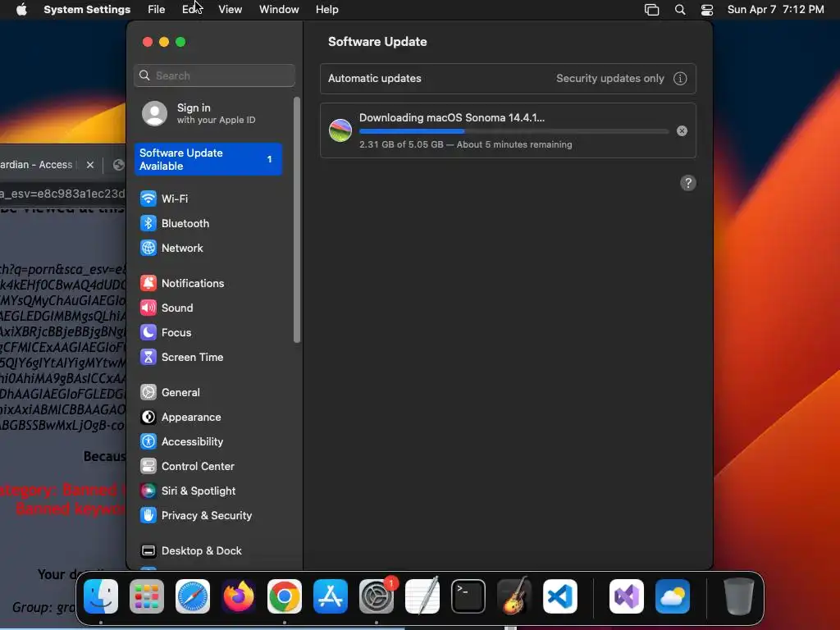Launch Firefox from the Dock
The width and height of the screenshot is (840, 630).
pyautogui.click(x=239, y=596)
